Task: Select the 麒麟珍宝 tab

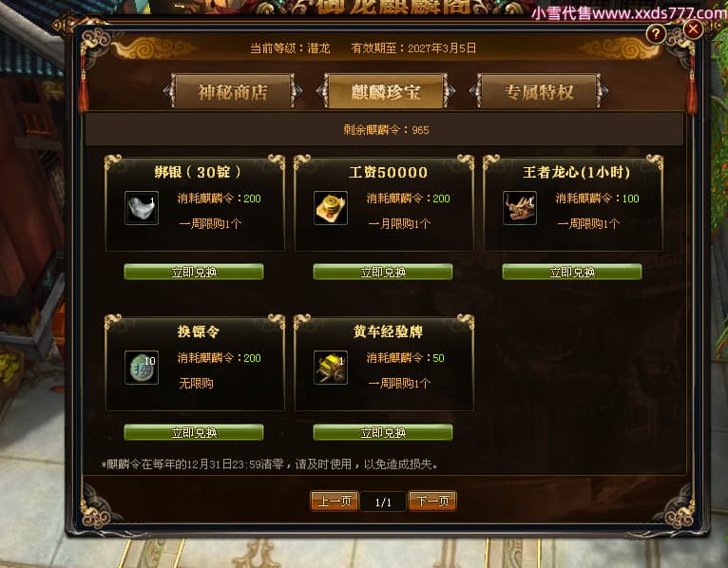Action: [385, 92]
